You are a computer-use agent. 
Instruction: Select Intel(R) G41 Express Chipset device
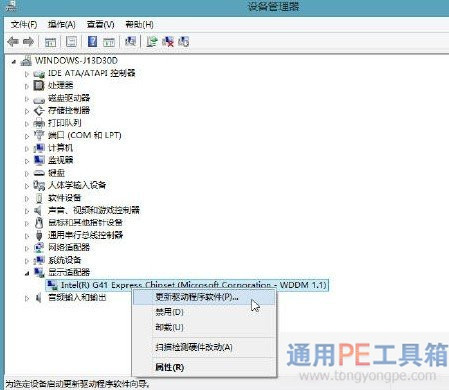pos(193,285)
